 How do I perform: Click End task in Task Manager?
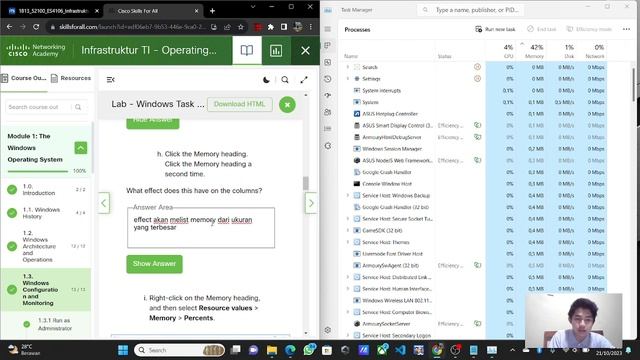pos(542,29)
